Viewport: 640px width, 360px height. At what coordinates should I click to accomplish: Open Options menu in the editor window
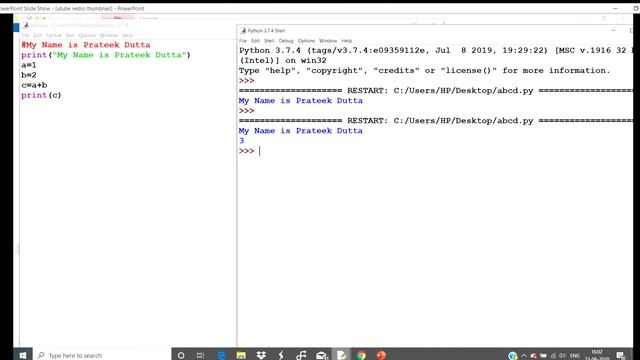(87, 36)
